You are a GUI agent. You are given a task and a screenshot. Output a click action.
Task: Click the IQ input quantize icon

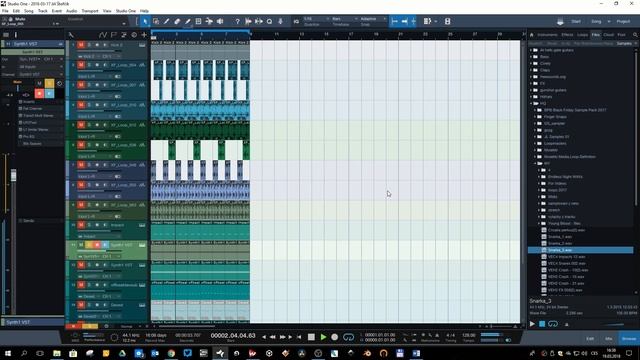[x=296, y=21]
